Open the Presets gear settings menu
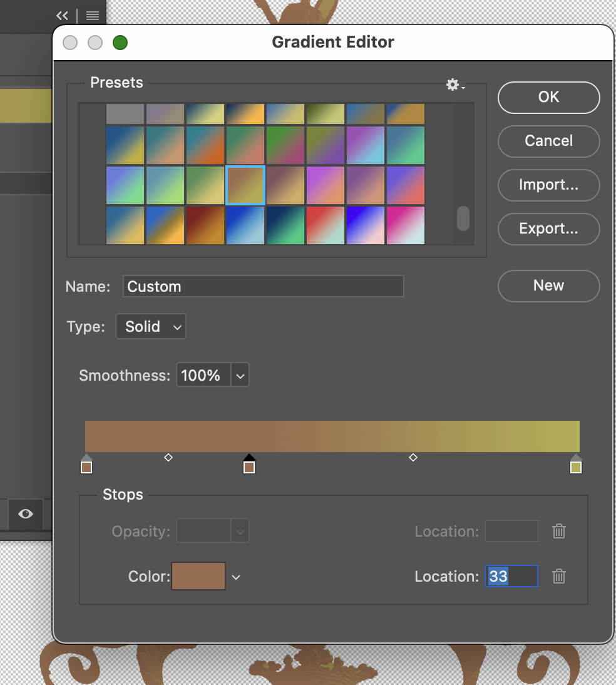Viewport: 616px width, 685px height. coord(452,84)
